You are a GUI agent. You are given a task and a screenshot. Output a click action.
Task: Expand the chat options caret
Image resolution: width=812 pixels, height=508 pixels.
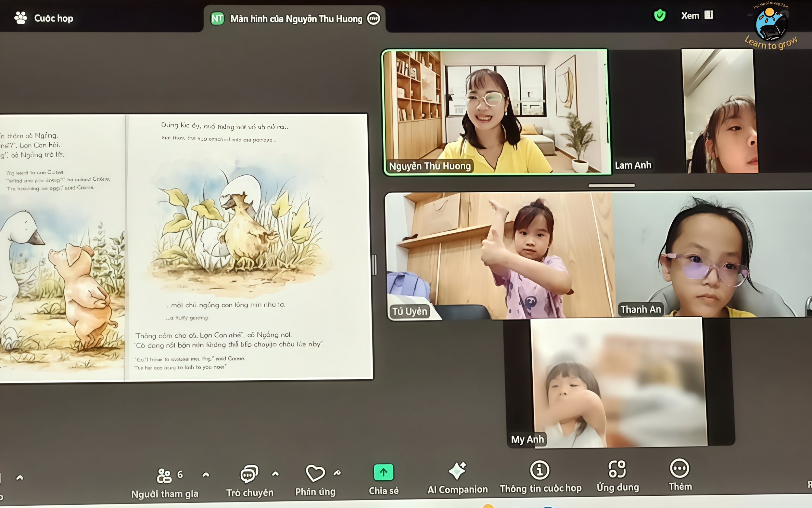point(275,474)
